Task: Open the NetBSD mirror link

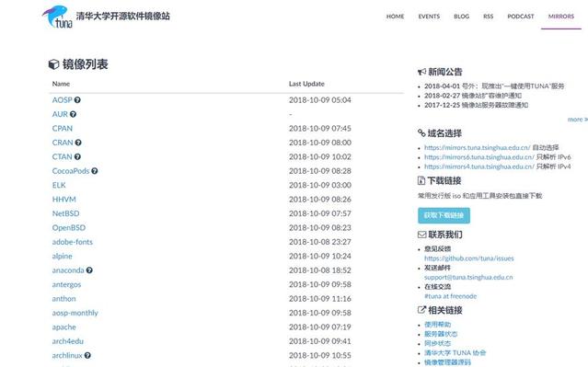Action: (65, 213)
